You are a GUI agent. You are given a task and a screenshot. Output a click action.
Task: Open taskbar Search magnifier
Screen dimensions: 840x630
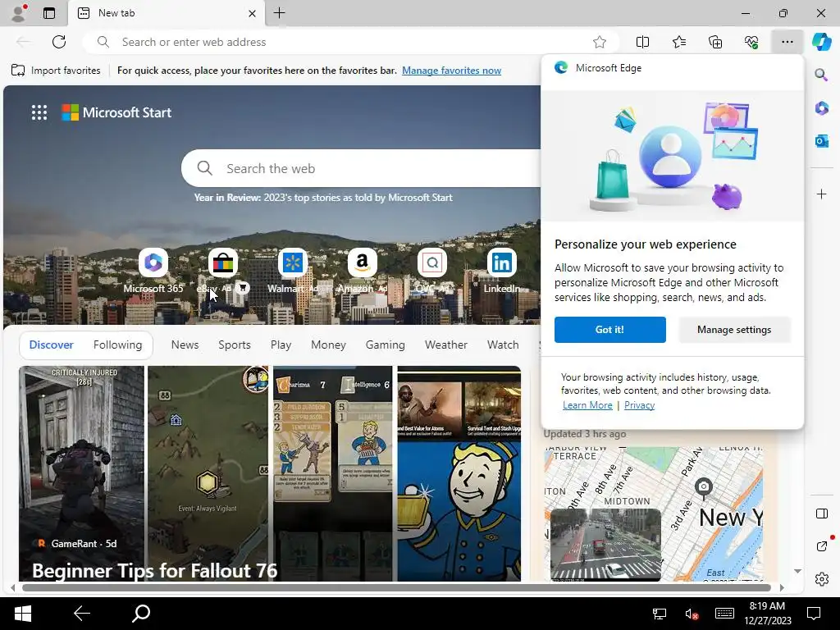(141, 614)
